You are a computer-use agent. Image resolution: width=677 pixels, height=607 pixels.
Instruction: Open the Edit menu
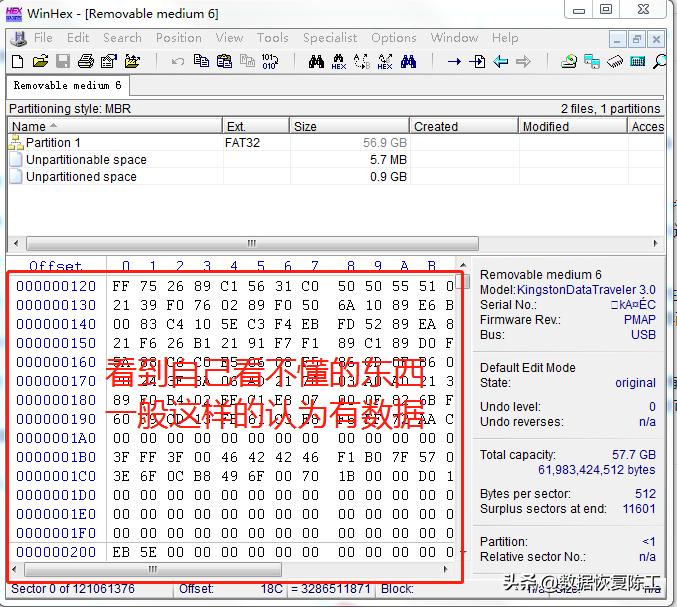pos(78,38)
